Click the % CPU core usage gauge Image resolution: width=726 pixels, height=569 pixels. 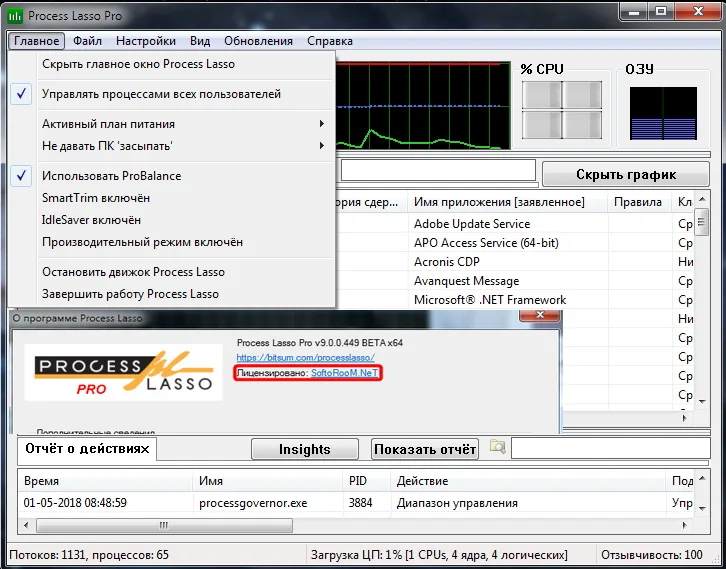click(x=562, y=110)
